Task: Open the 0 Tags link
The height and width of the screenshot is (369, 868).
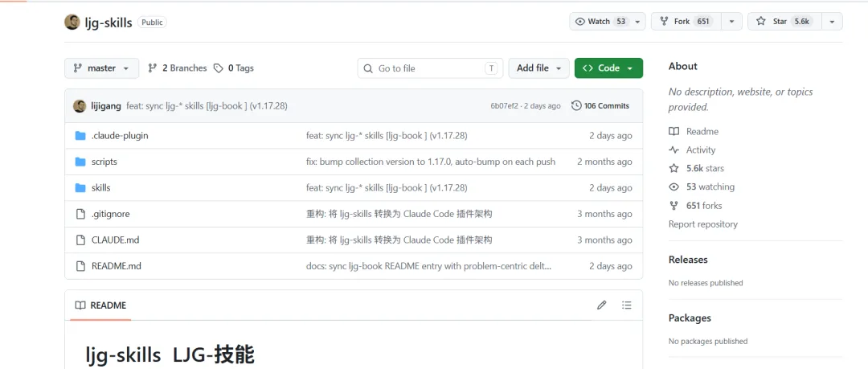Action: [234, 68]
